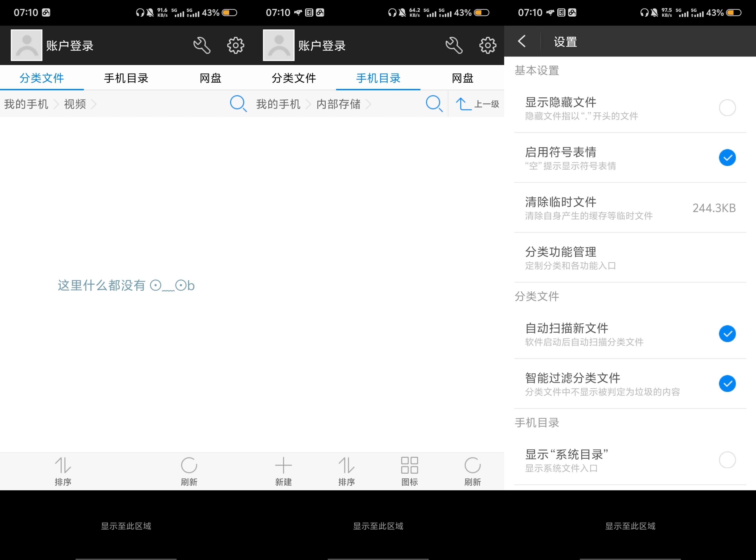756x560 pixels.
Task: Click the wrench tools icon in left panel
Action: point(202,45)
